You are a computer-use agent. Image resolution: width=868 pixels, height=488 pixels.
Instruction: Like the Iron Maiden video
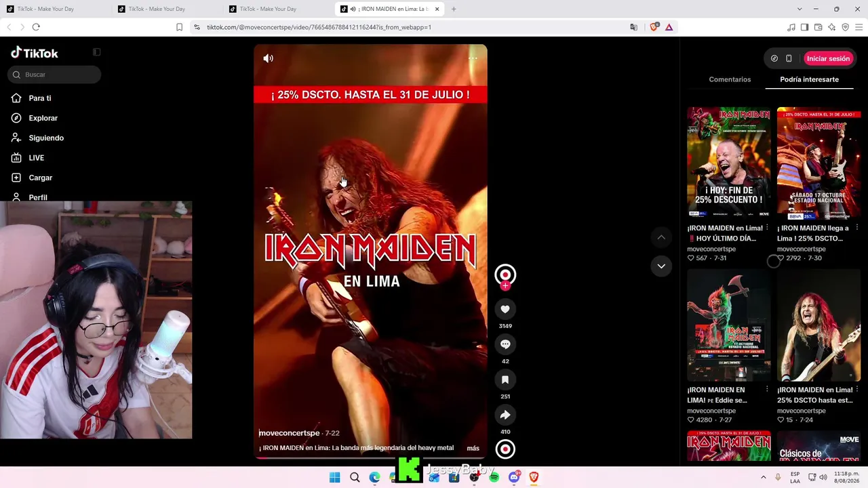[x=505, y=309]
